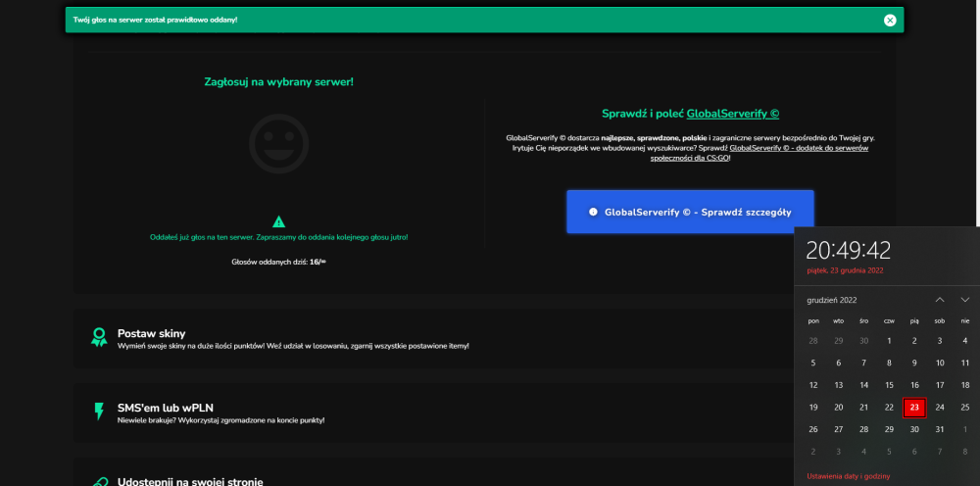The width and height of the screenshot is (980, 486).
Task: Select December 6 in calendar
Action: (x=838, y=363)
